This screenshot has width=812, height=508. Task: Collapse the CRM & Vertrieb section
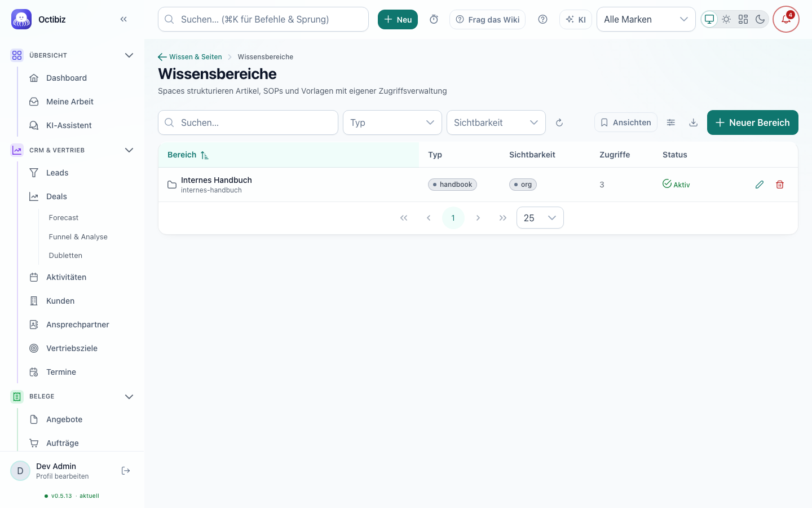129,150
